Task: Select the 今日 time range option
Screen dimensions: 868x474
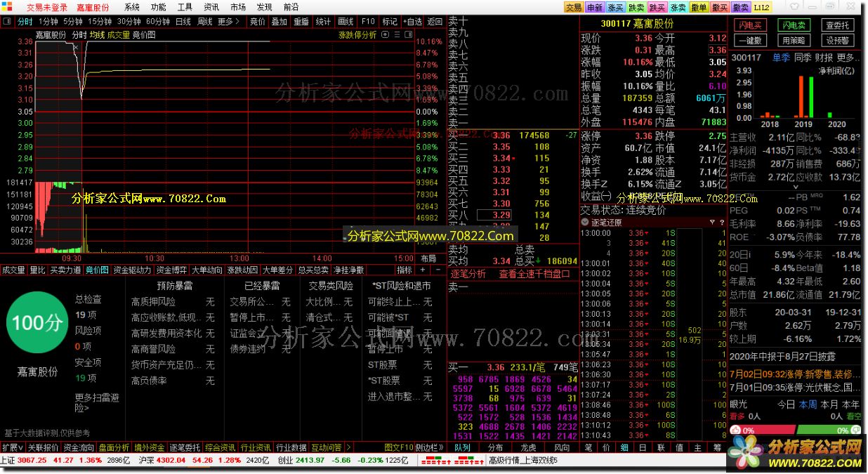Action: (786, 404)
